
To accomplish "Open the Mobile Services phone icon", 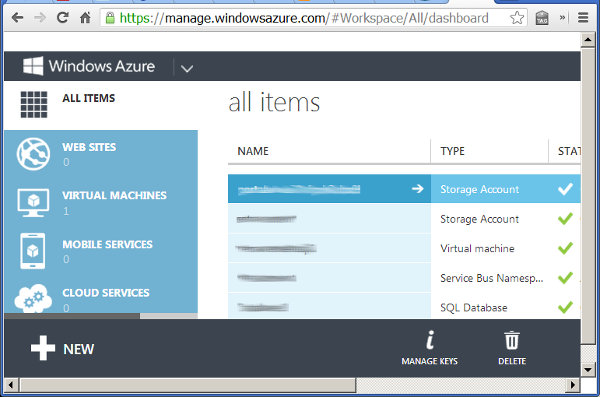I will (x=33, y=251).
